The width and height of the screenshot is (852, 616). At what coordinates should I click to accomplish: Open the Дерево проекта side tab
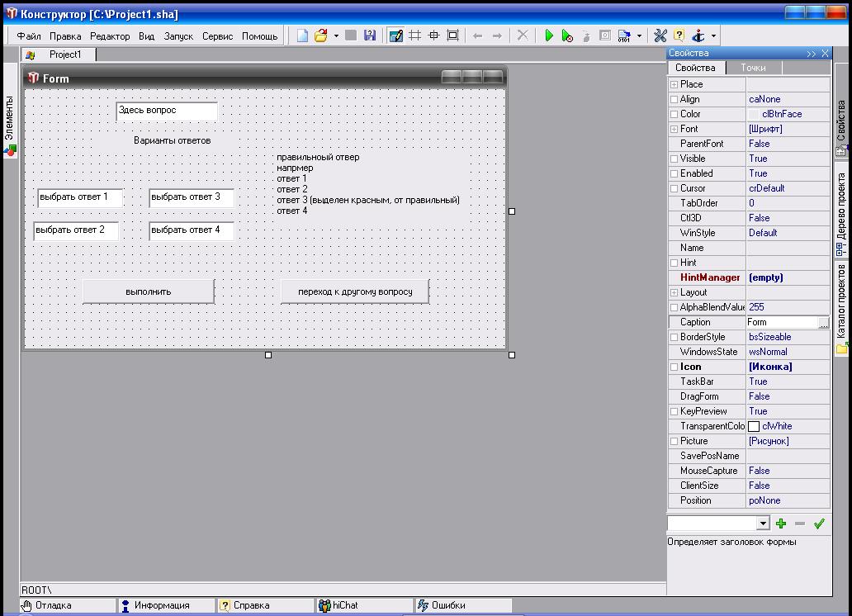[x=841, y=211]
